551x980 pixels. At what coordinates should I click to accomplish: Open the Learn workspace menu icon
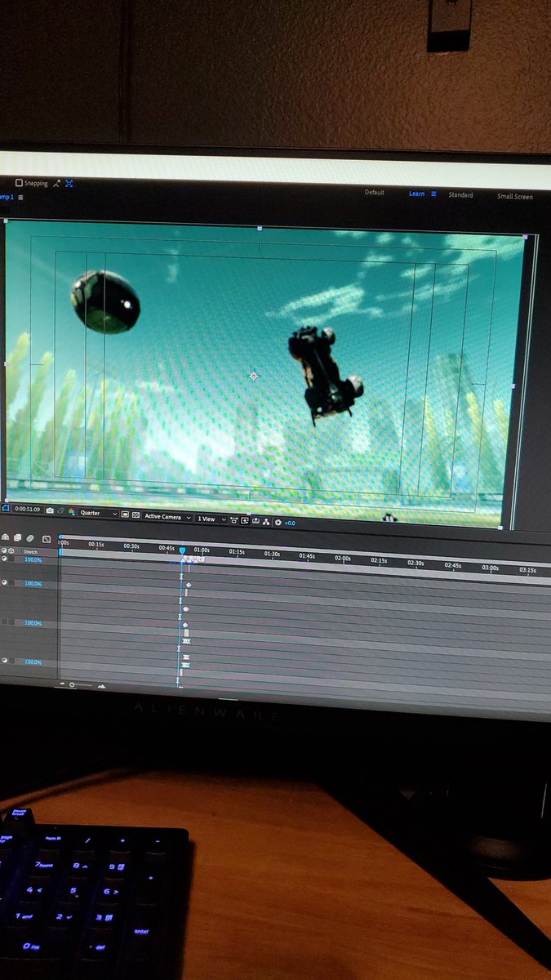point(433,194)
